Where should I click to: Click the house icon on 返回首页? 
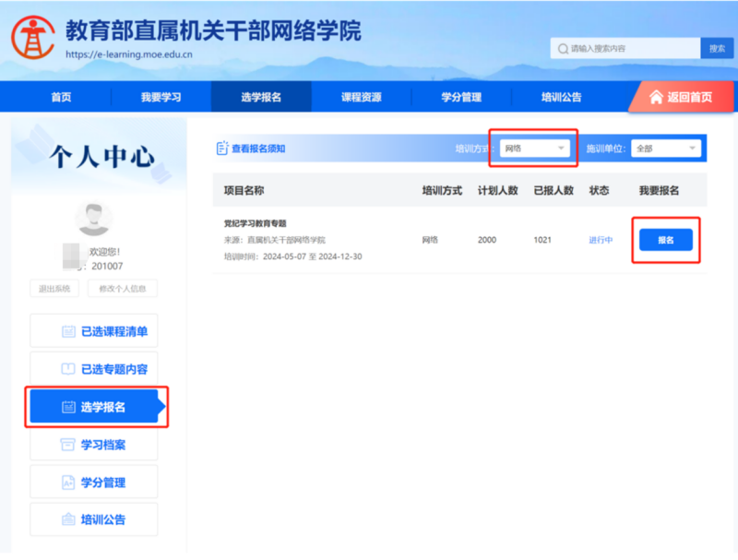[x=656, y=97]
